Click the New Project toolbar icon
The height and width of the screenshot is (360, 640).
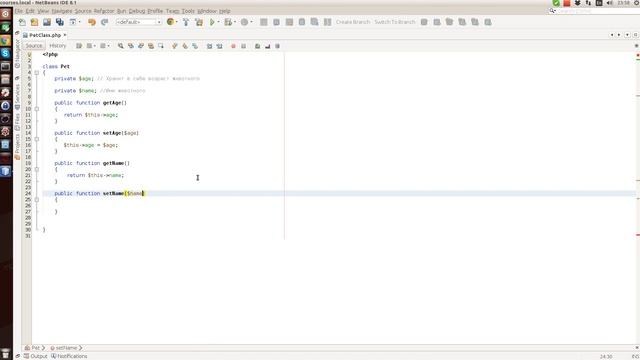click(x=34, y=22)
